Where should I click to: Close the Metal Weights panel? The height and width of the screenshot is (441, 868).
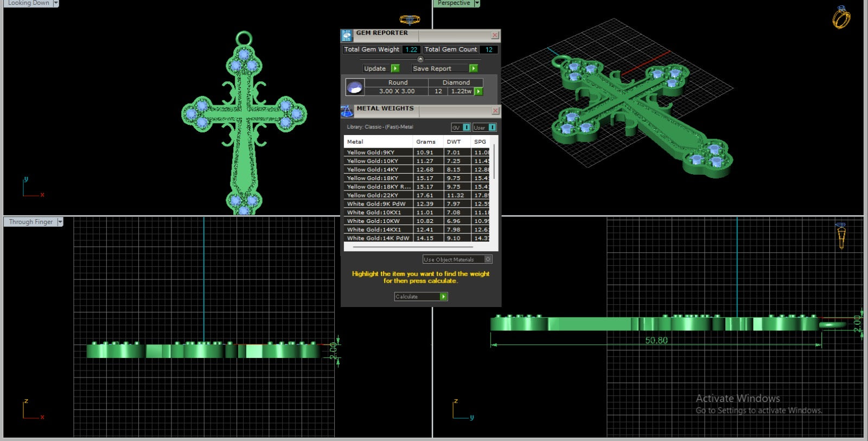495,111
